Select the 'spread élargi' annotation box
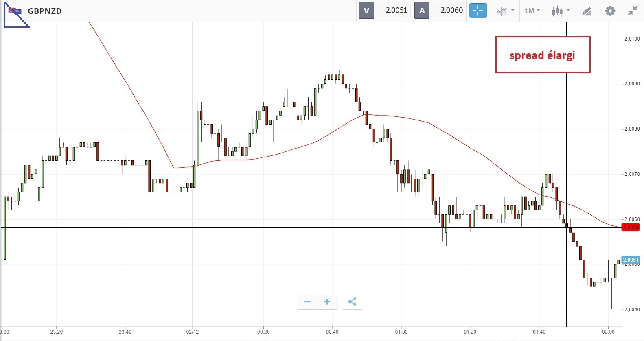Image resolution: width=644 pixels, height=341 pixels. [x=542, y=55]
